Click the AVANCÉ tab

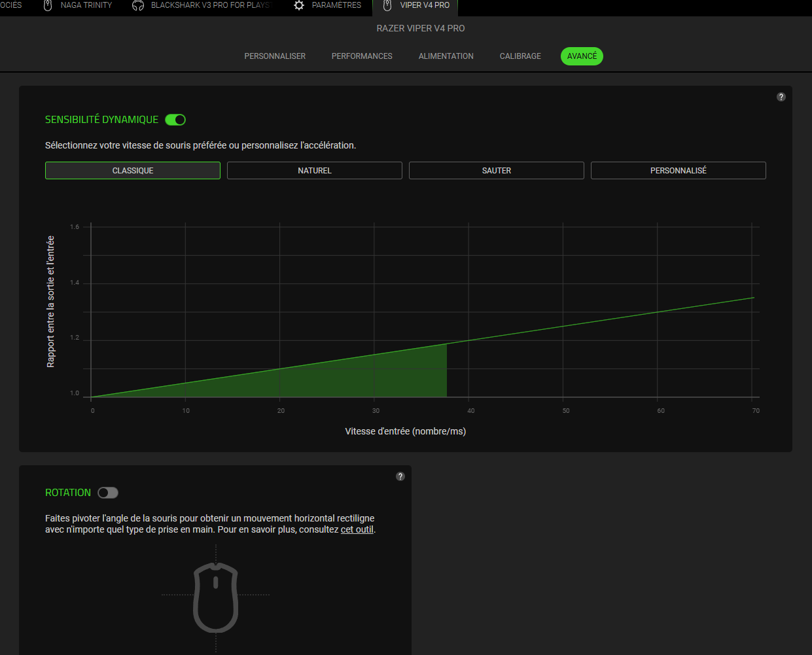click(x=582, y=56)
